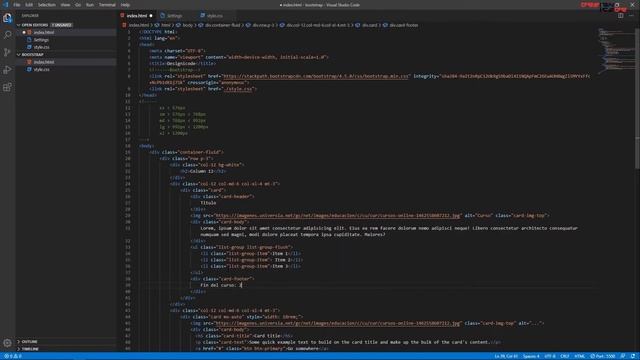This screenshot has height=360, width=640.
Task: Click the UTF-8 encoding indicator
Action: [x=549, y=356]
